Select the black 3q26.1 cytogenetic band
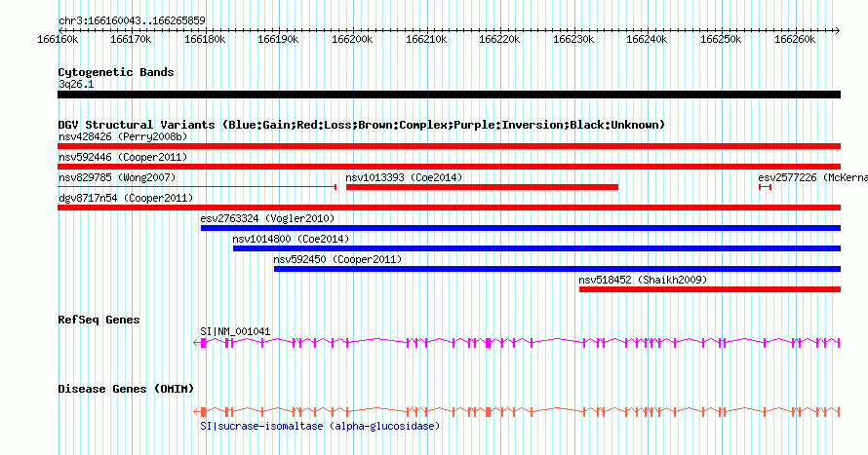 449,95
